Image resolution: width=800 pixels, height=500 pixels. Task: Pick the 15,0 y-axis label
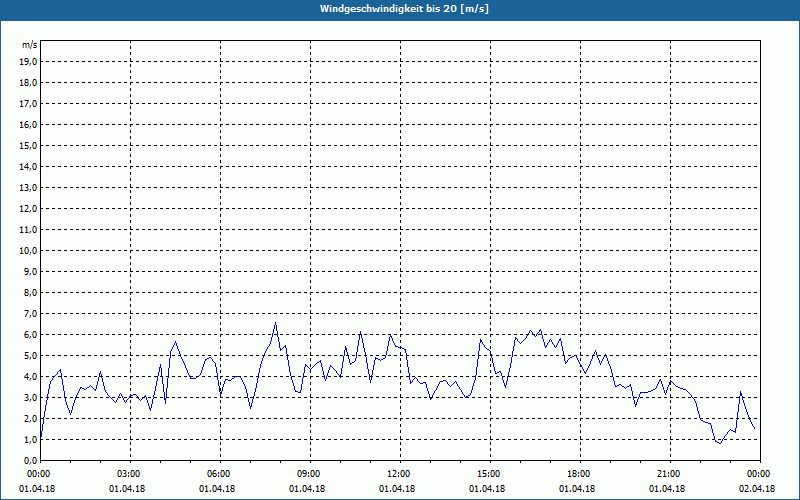pos(29,145)
